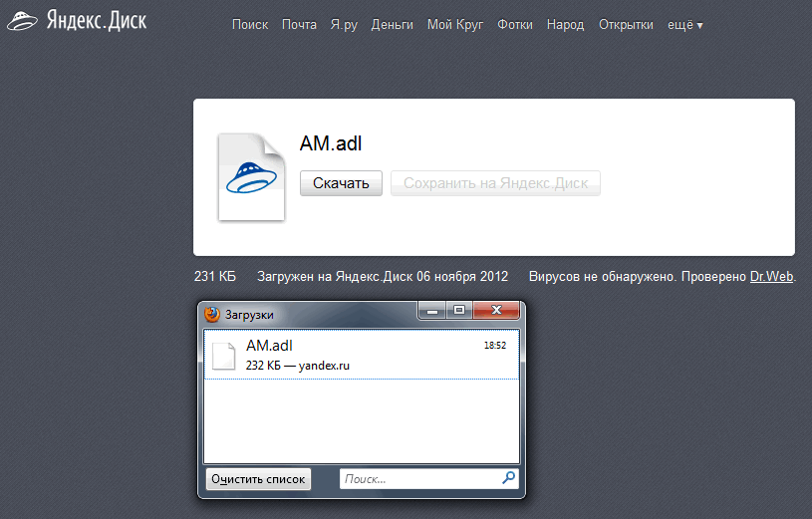Open Деньги in top navigation
The width and height of the screenshot is (812, 519).
tap(392, 25)
